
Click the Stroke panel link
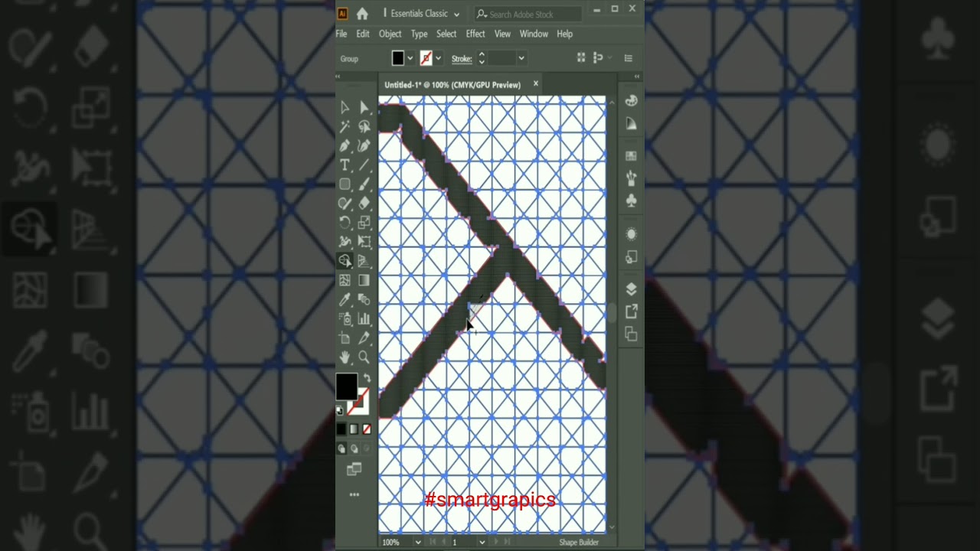pyautogui.click(x=462, y=59)
